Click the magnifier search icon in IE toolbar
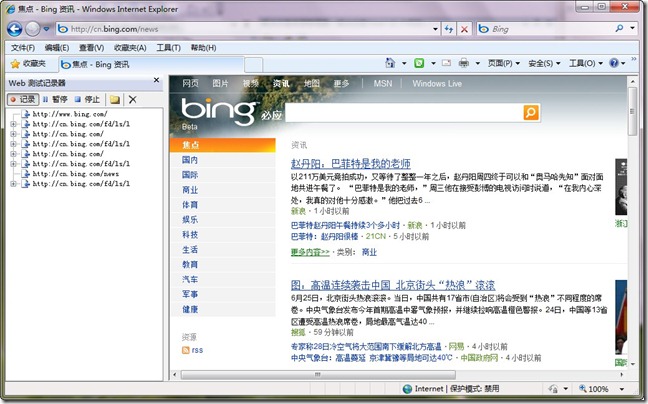This screenshot has height=404, width=648. tap(619, 28)
